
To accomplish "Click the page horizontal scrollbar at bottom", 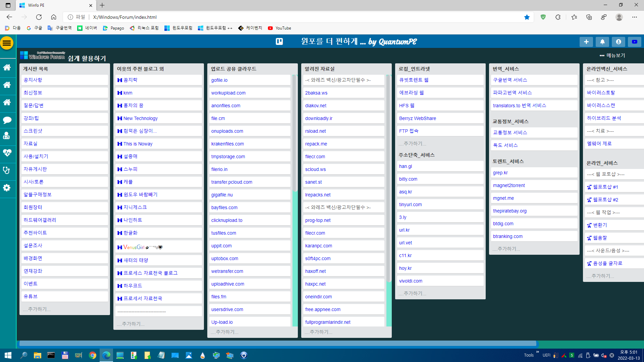I will (x=278, y=343).
